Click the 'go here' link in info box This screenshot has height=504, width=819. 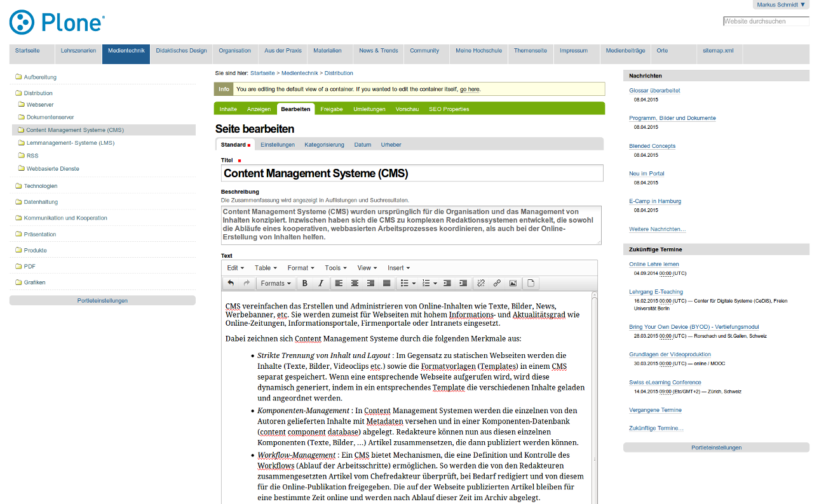pos(470,90)
